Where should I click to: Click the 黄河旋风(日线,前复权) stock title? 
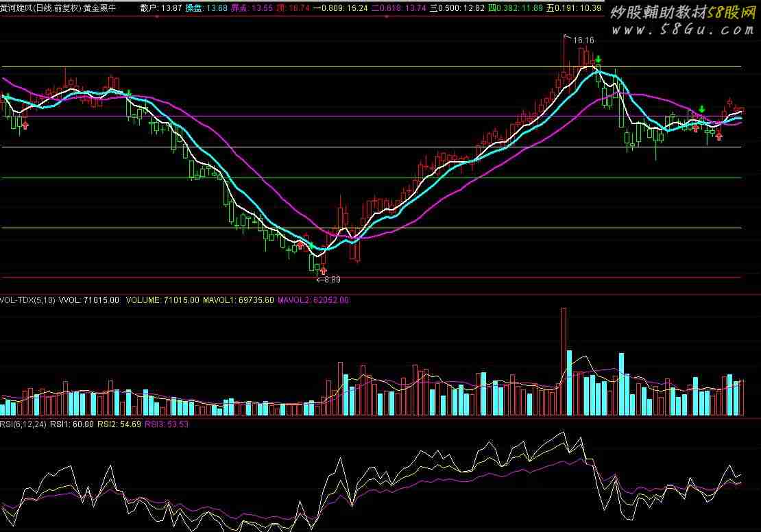pyautogui.click(x=41, y=8)
